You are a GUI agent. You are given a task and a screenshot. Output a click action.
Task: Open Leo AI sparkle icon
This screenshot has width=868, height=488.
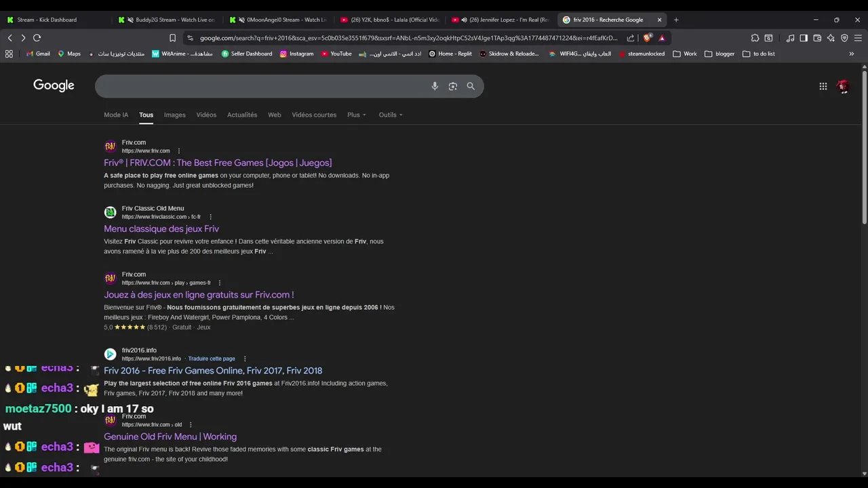pos(831,38)
